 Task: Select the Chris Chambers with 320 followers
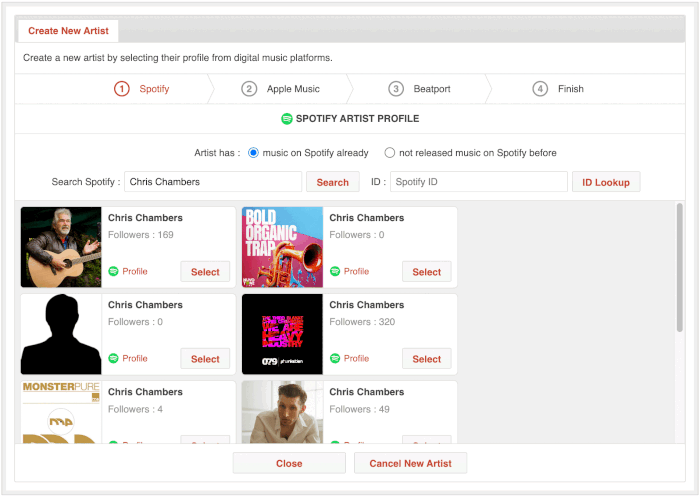pyautogui.click(x=427, y=359)
